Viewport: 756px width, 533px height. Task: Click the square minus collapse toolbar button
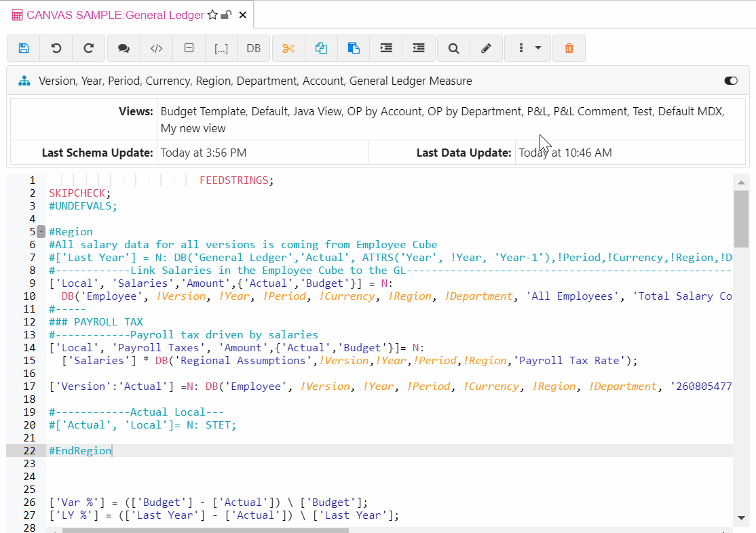(x=189, y=48)
